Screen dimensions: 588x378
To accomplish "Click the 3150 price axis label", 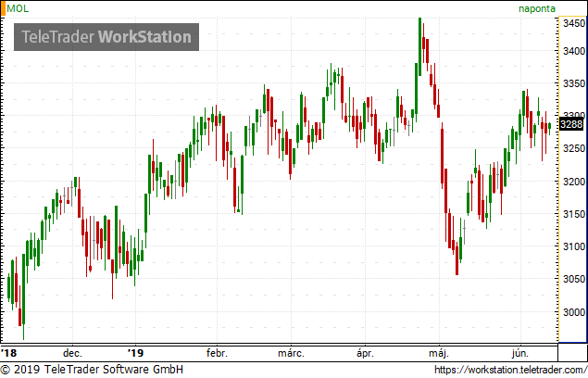I will click(x=574, y=214).
